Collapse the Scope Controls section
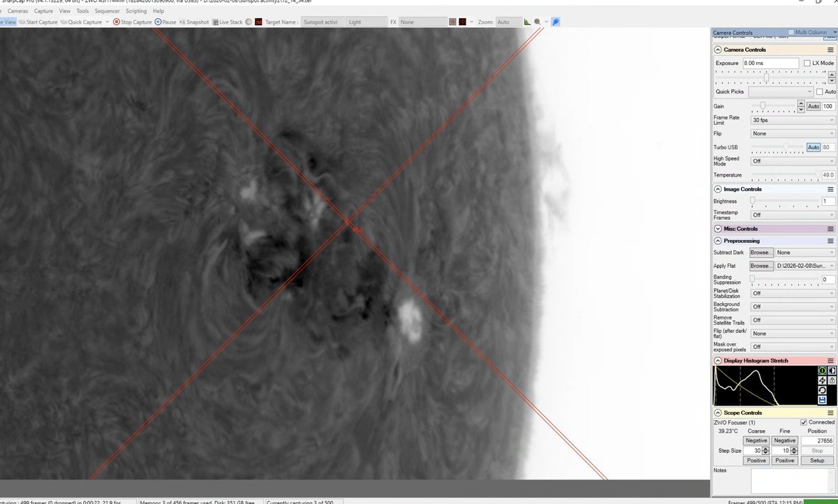The height and width of the screenshot is (504, 838). coord(718,413)
